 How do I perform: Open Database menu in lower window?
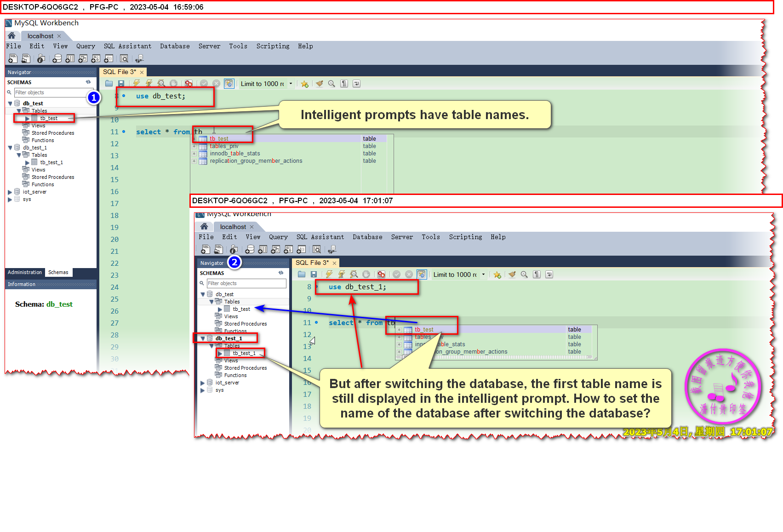[x=367, y=237]
